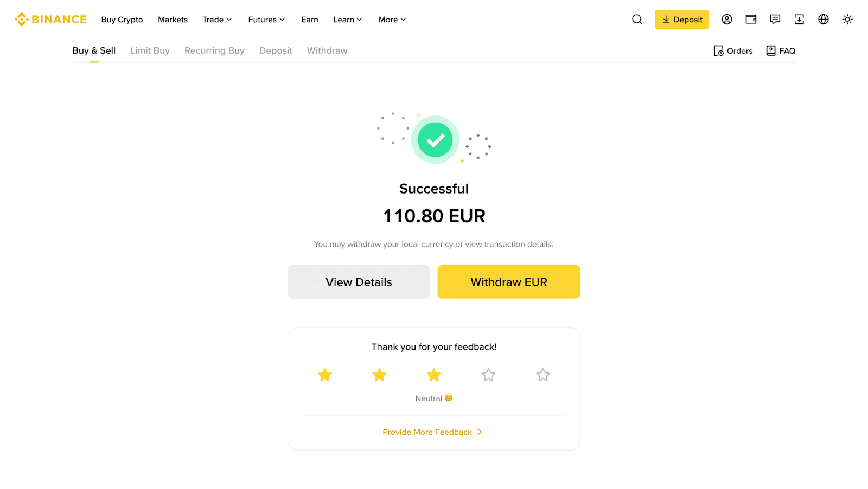This screenshot has width=868, height=489.
Task: Click the View Details button
Action: 359,282
